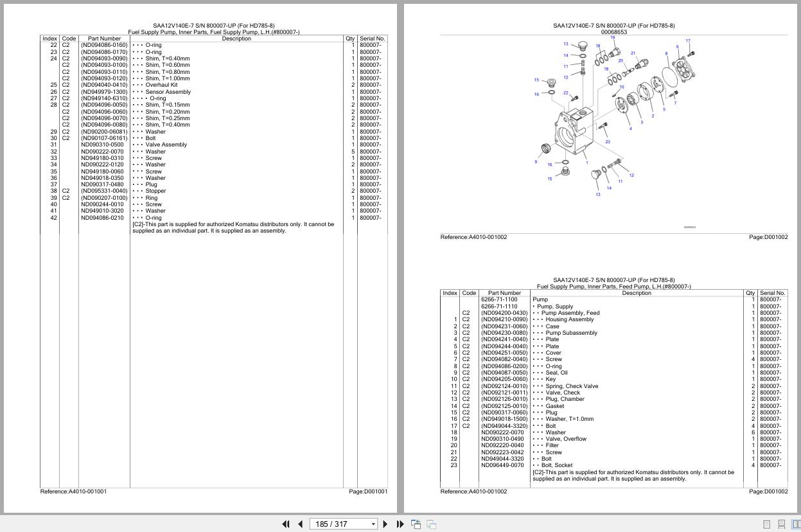Click callout number 9 in diagram
The width and height of the screenshot is (801, 532).
(535, 161)
